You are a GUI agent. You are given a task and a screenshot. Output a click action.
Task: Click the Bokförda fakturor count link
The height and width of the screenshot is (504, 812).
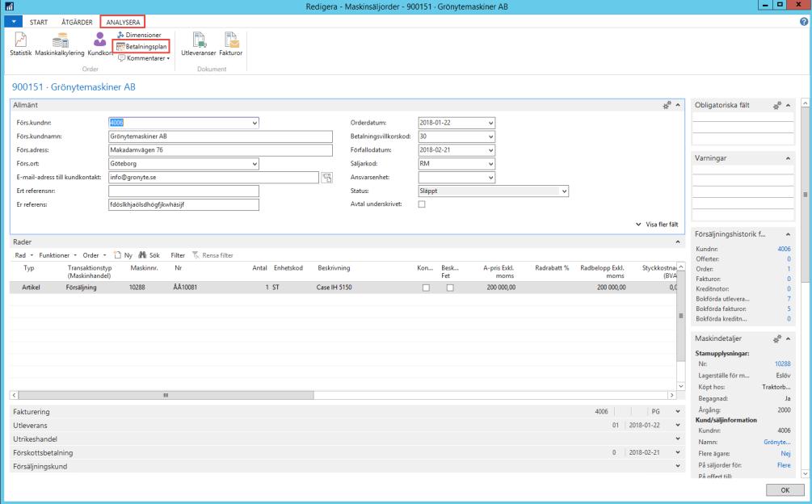tap(789, 309)
